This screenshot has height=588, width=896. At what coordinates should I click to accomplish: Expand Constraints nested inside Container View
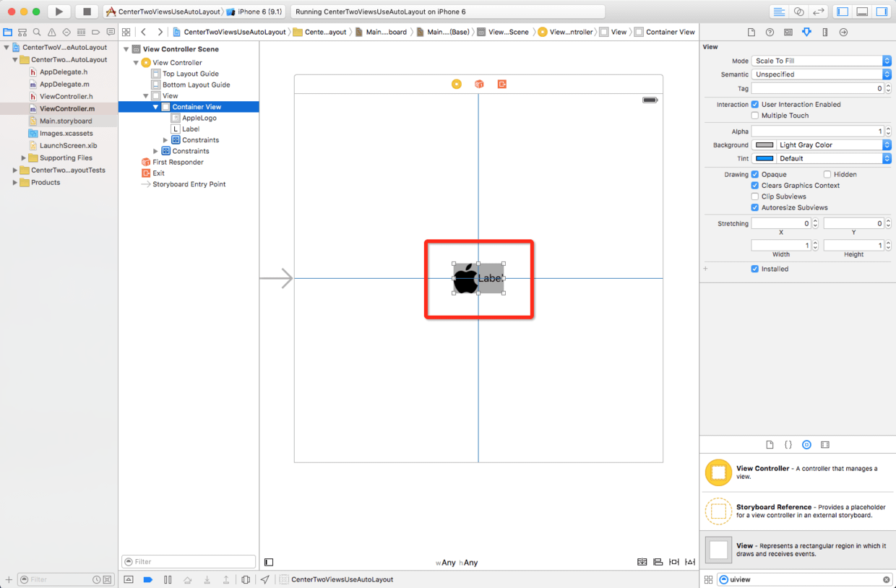pyautogui.click(x=165, y=140)
